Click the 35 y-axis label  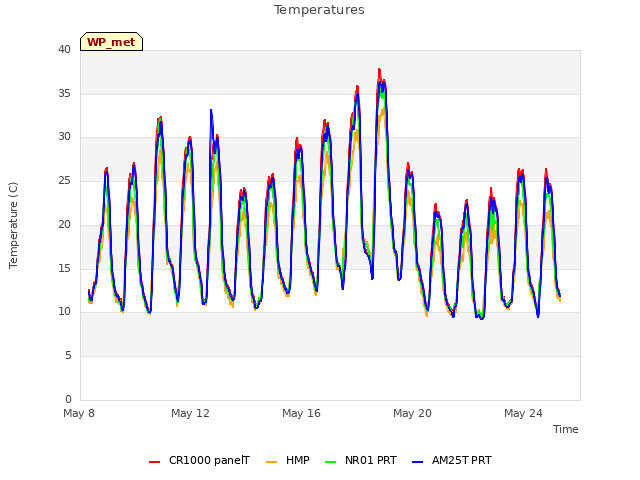coord(64,93)
